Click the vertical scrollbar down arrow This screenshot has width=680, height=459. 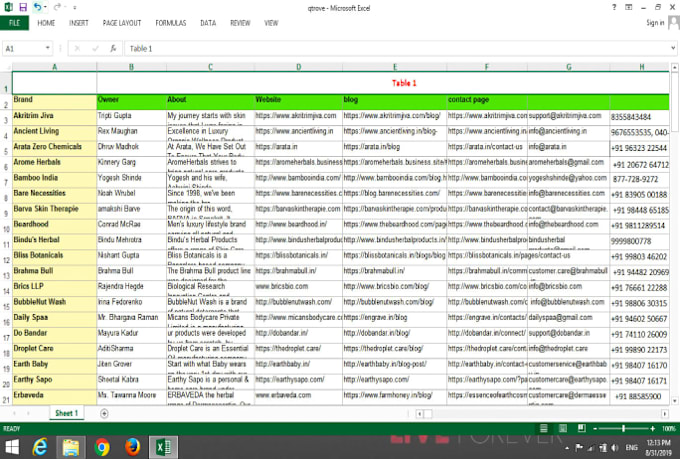click(674, 400)
